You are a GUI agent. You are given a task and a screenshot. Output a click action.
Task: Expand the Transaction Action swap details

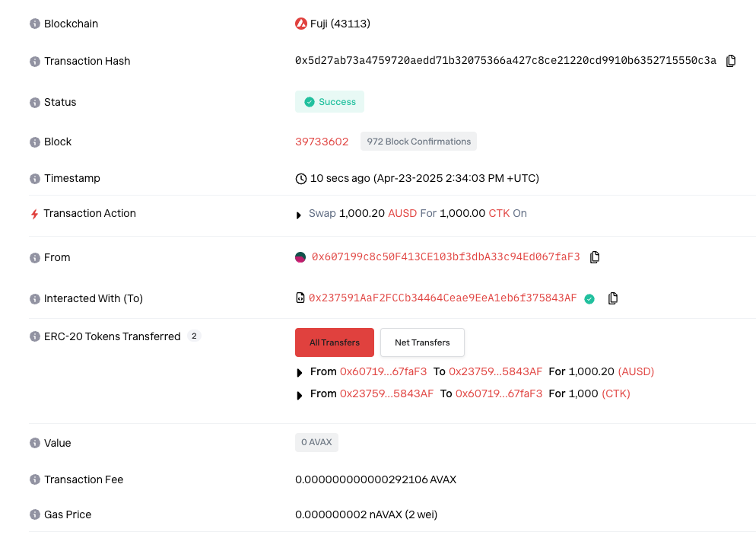point(299,214)
